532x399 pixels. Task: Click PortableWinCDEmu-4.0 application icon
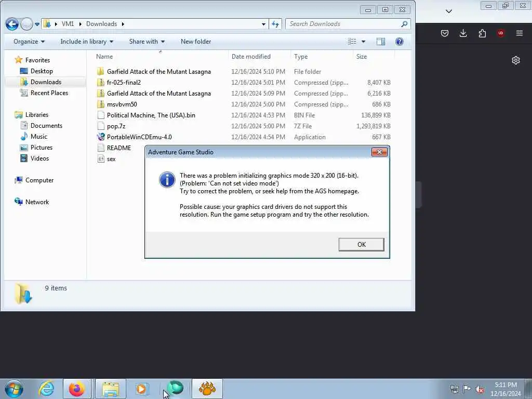101,137
